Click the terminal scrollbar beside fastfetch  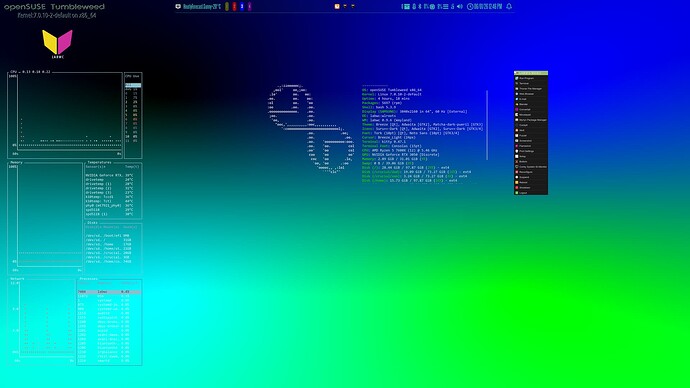pos(487,125)
